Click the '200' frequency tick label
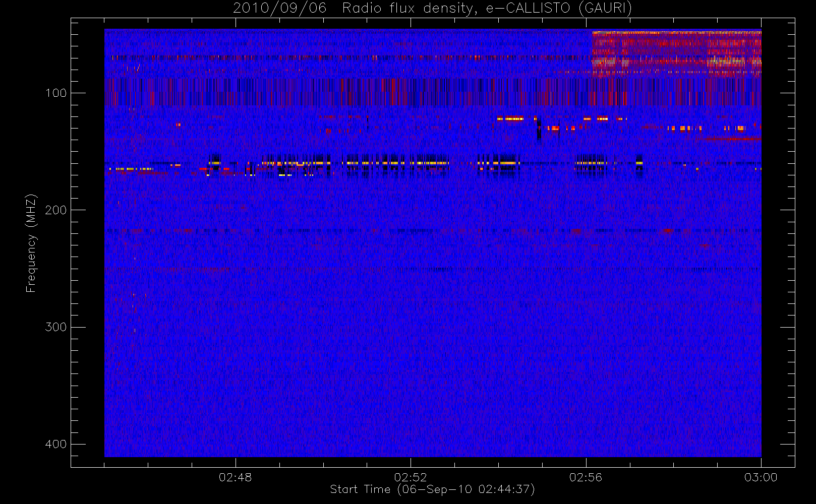 coord(56,210)
